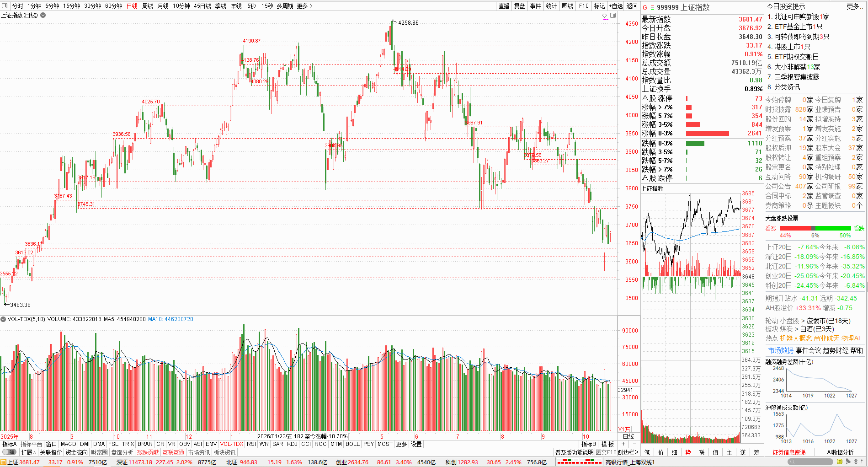The height and width of the screenshot is (467, 868).
Task: Select the 价 price distribution icon
Action: [x=661, y=452]
